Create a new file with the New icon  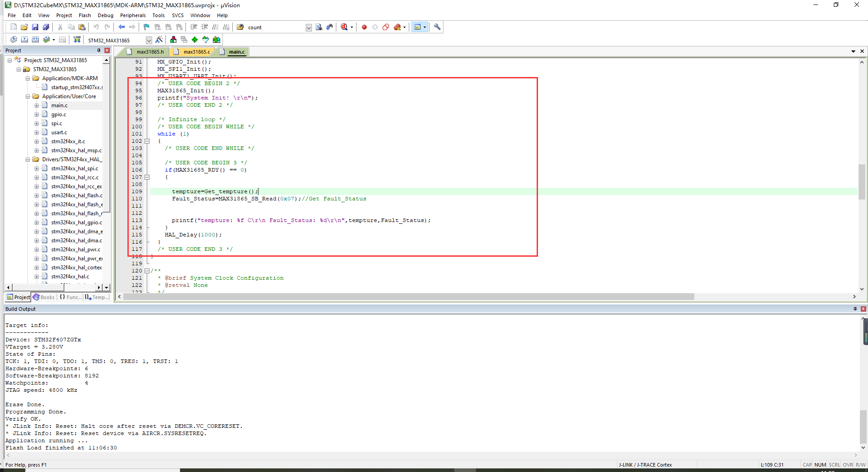(x=14, y=27)
